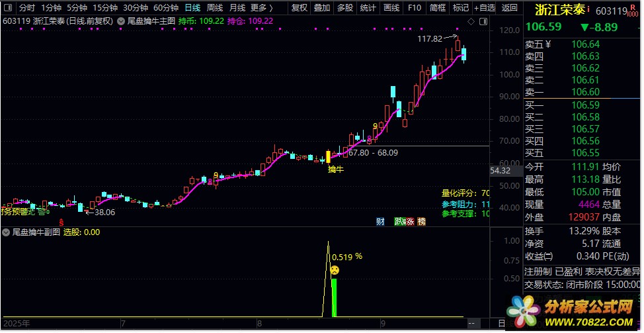Viewport: 644px width, 333px height.
Task: Click the red S marker under chart
Action: [x=61, y=223]
